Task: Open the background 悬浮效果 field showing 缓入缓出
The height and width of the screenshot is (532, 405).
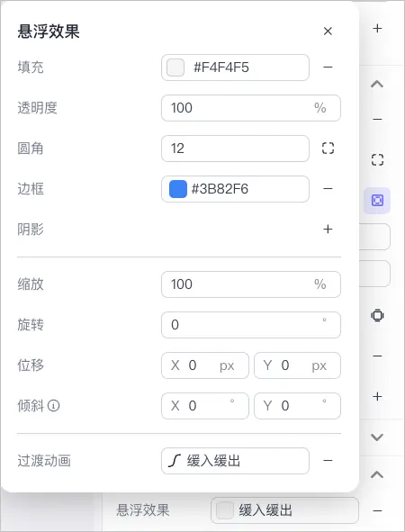Action: pos(284,510)
